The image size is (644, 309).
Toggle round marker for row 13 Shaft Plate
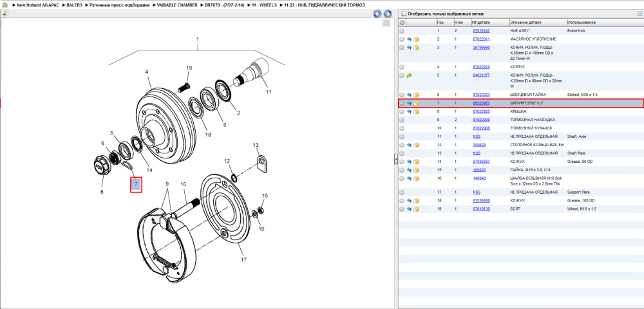point(402,153)
